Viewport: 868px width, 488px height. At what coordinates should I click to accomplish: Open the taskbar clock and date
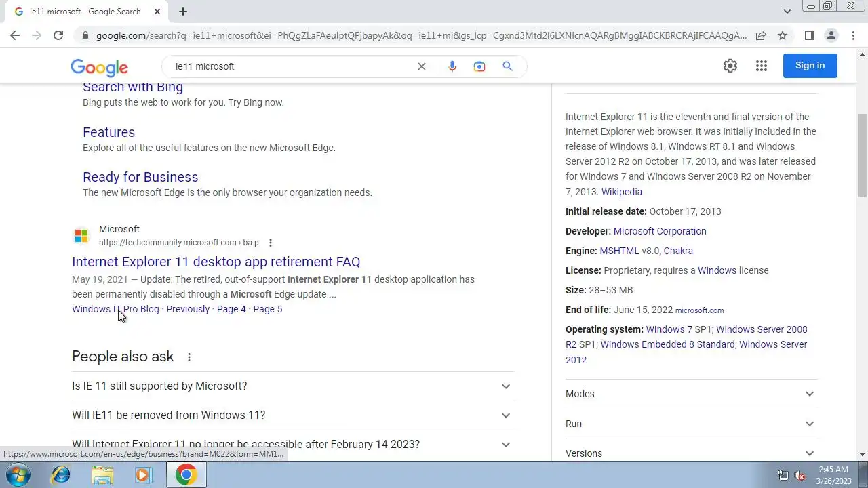833,475
